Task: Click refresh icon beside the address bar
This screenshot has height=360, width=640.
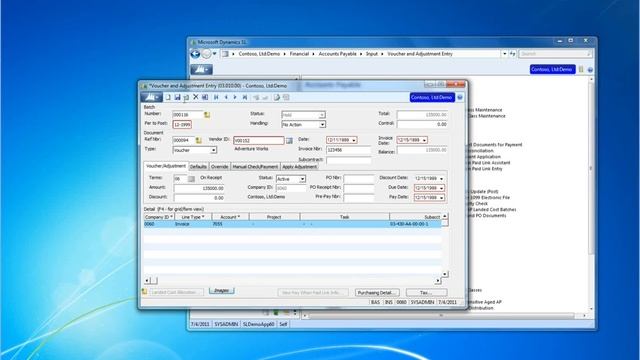Action: (512, 54)
